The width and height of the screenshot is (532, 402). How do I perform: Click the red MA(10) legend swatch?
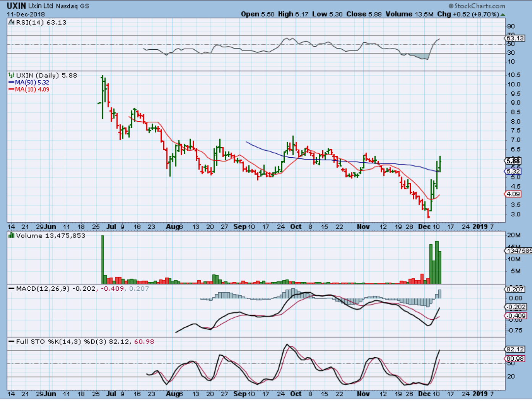[x=11, y=90]
